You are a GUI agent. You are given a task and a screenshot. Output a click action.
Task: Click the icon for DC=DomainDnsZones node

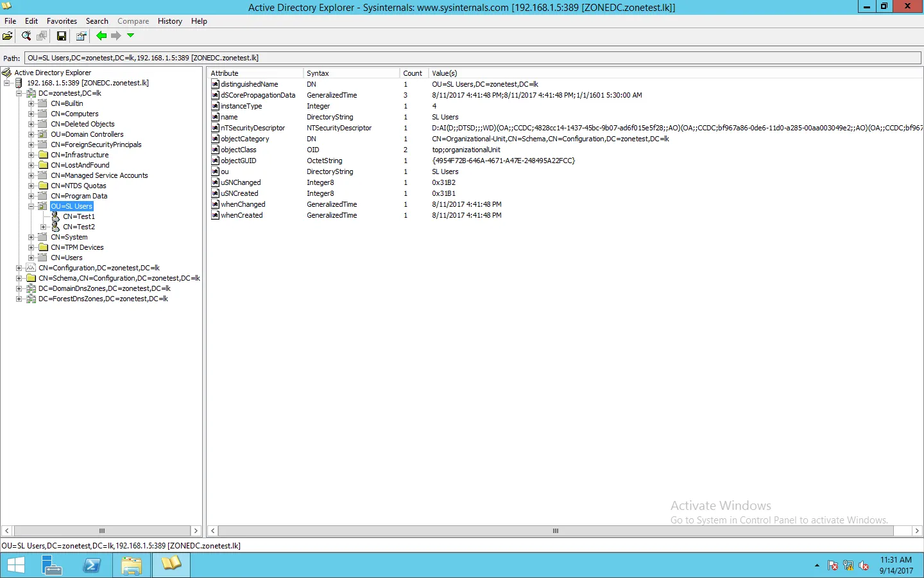click(x=31, y=288)
